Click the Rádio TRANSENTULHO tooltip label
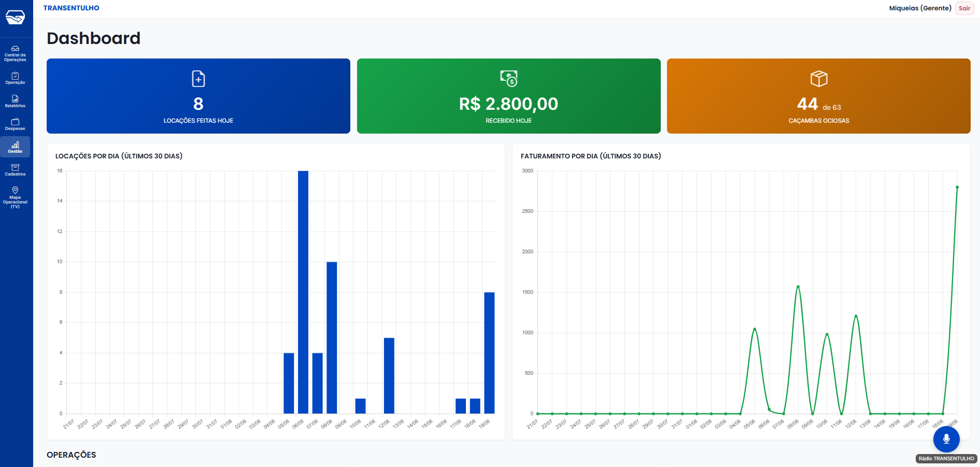This screenshot has height=467, width=980. click(946, 459)
